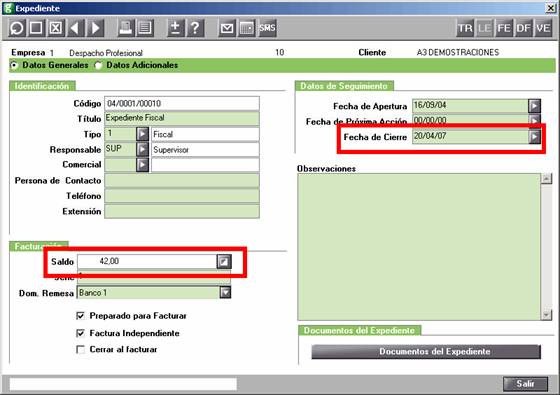Click the Comercial code field
The width and height of the screenshot is (560, 395).
pyautogui.click(x=120, y=165)
